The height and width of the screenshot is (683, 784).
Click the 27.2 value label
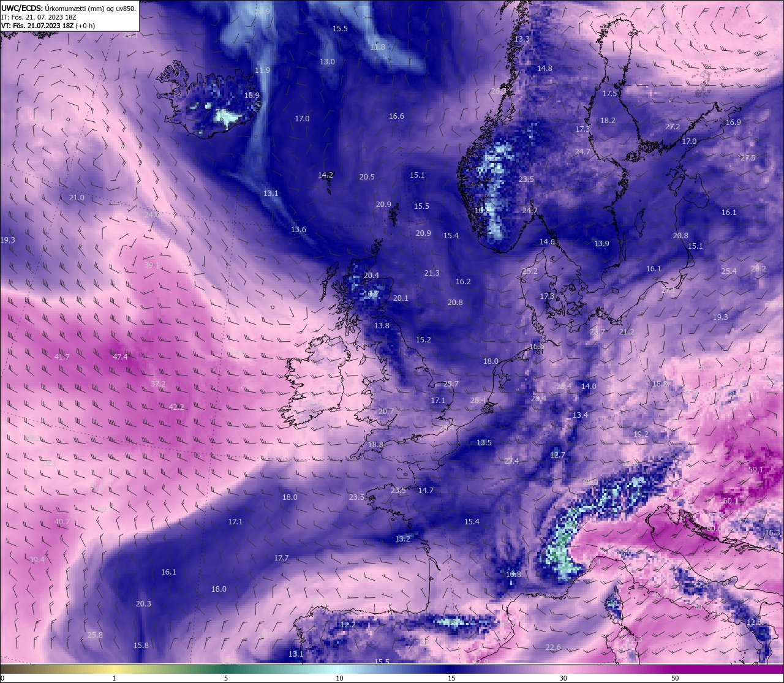pyautogui.click(x=673, y=127)
